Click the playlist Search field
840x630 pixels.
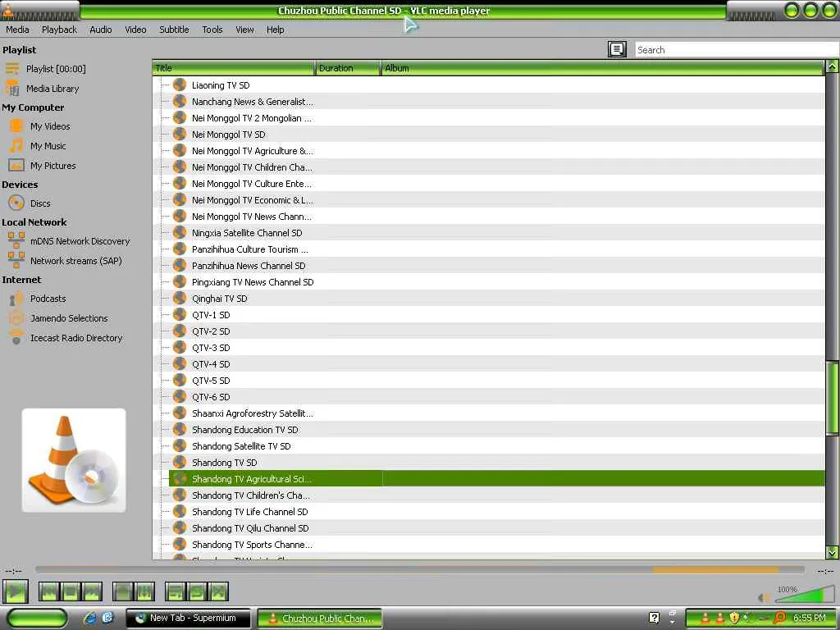(737, 50)
